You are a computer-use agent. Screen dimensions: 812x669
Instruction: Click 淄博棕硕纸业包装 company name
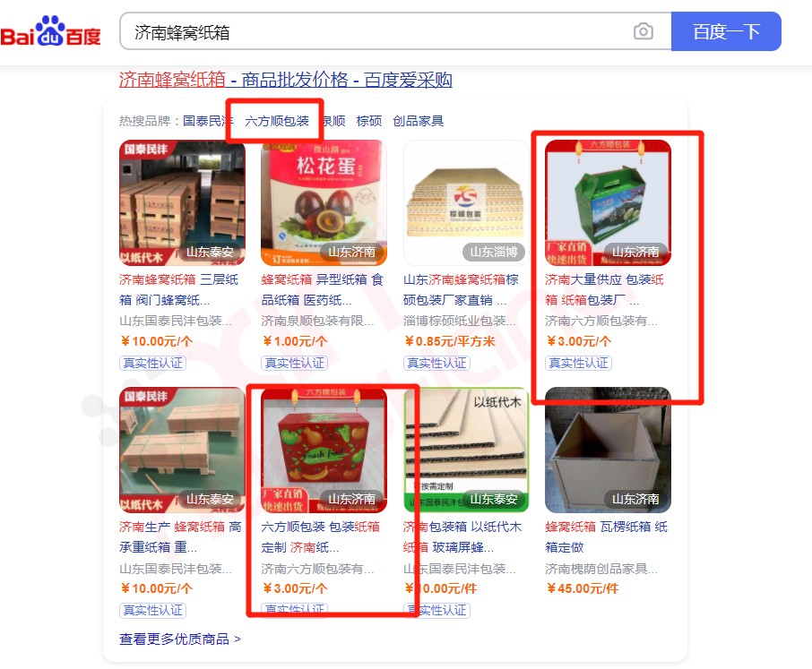point(460,321)
